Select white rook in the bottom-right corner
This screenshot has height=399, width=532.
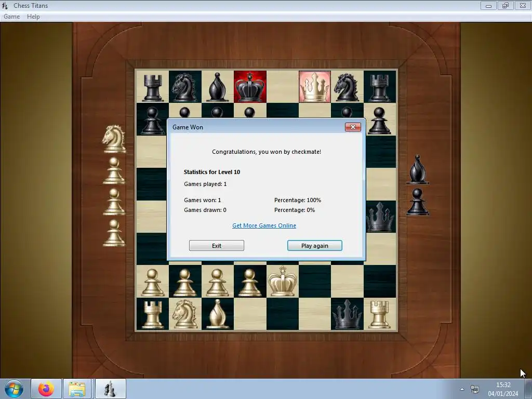pos(379,314)
